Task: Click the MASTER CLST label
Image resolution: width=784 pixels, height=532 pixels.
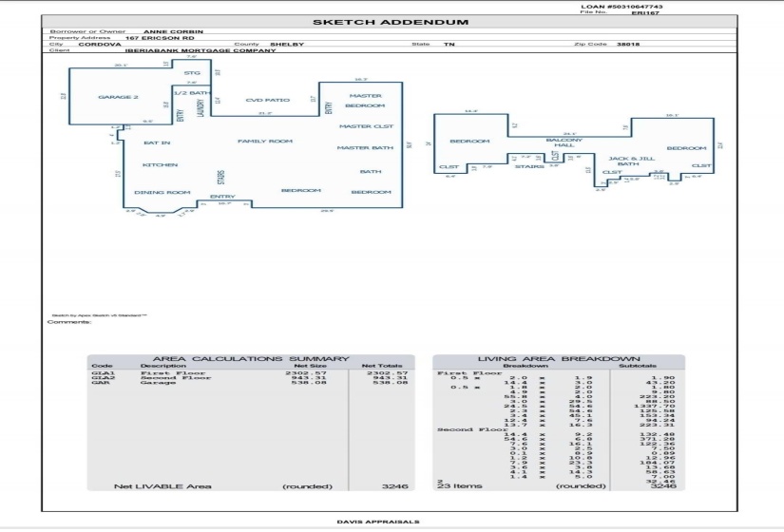Action: click(x=367, y=126)
